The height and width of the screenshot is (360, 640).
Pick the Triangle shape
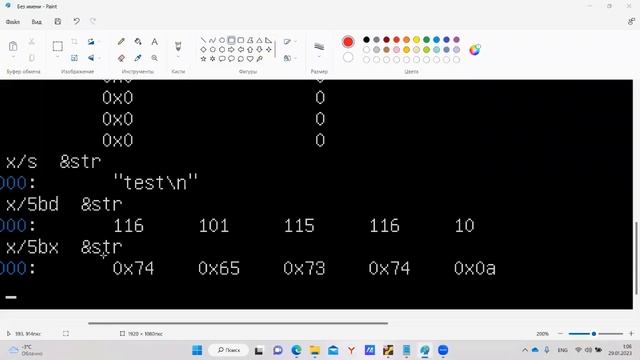click(259, 40)
